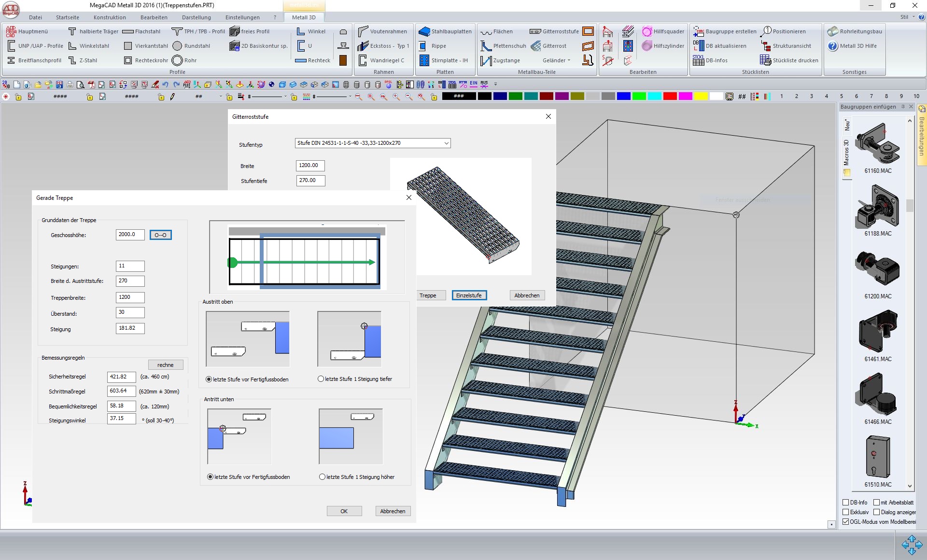The width and height of the screenshot is (927, 560).
Task: Choose the Wandriegel C tool
Action: [x=381, y=60]
